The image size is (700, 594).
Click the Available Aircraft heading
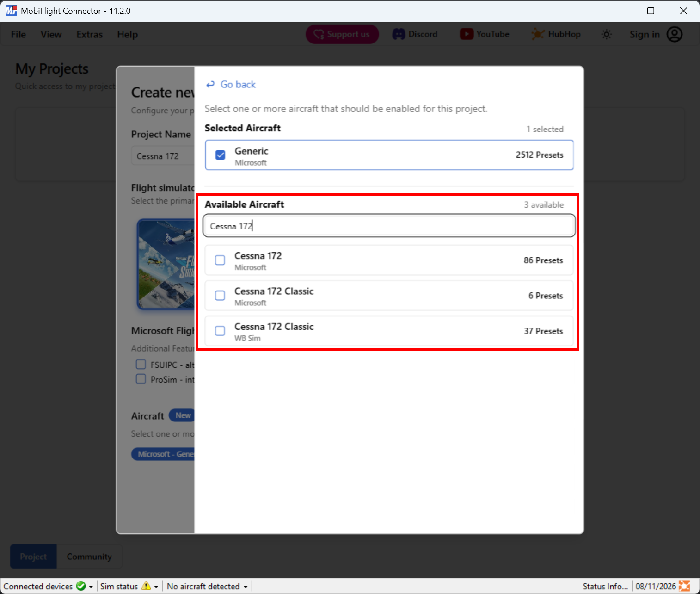(245, 204)
